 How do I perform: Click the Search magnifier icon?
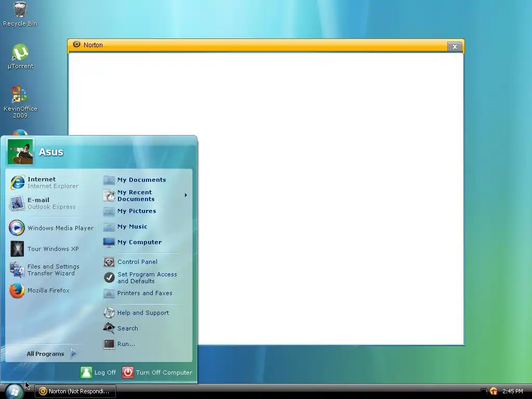point(109,328)
